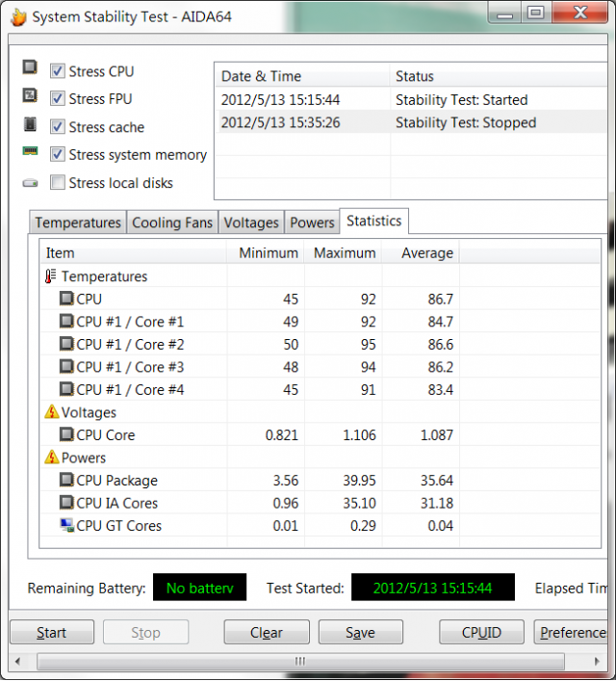Click the chip icon in CPU Package row
The height and width of the screenshot is (681, 616).
click(66, 480)
